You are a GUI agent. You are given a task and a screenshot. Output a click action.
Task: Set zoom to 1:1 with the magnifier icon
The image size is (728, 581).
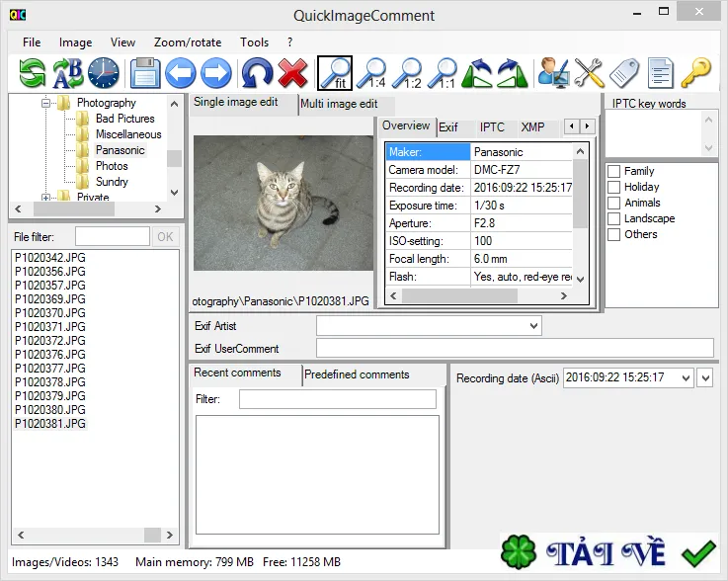point(442,73)
